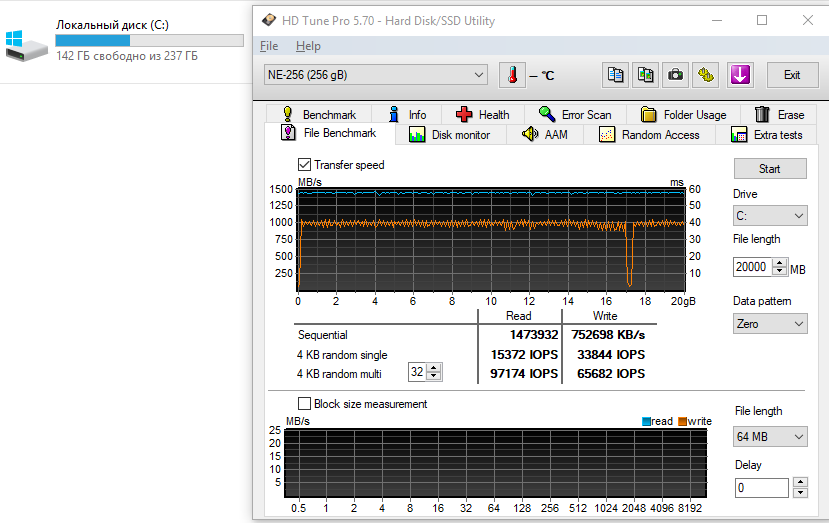
Task: Open the Random Access tab
Action: click(649, 135)
